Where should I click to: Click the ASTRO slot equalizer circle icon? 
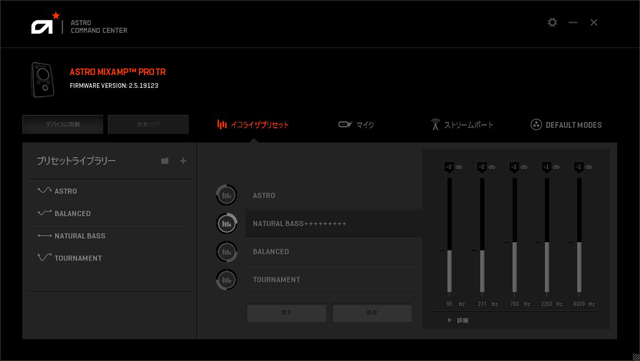click(x=227, y=195)
